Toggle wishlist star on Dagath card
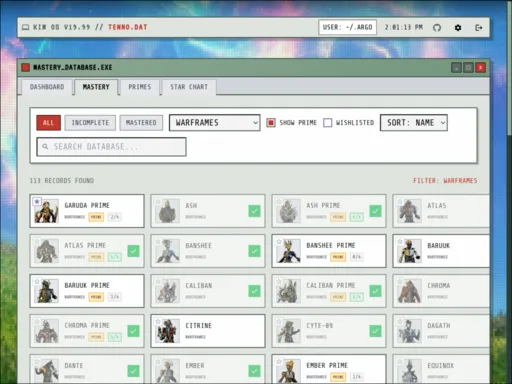The width and height of the screenshot is (512, 384). coord(400,321)
